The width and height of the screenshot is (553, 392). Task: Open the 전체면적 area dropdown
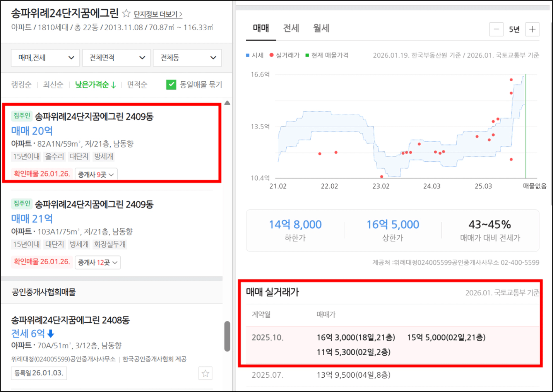(116, 58)
